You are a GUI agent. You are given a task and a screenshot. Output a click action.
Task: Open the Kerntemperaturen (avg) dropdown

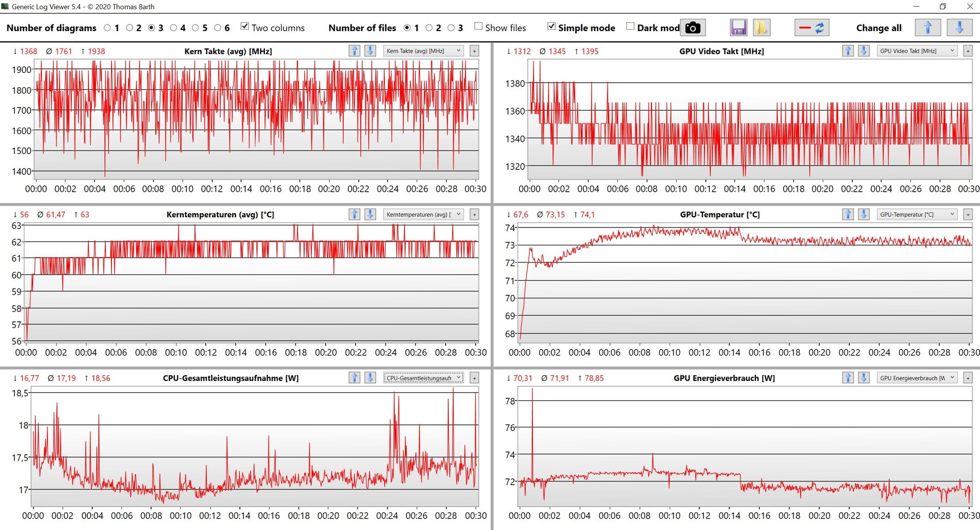423,214
